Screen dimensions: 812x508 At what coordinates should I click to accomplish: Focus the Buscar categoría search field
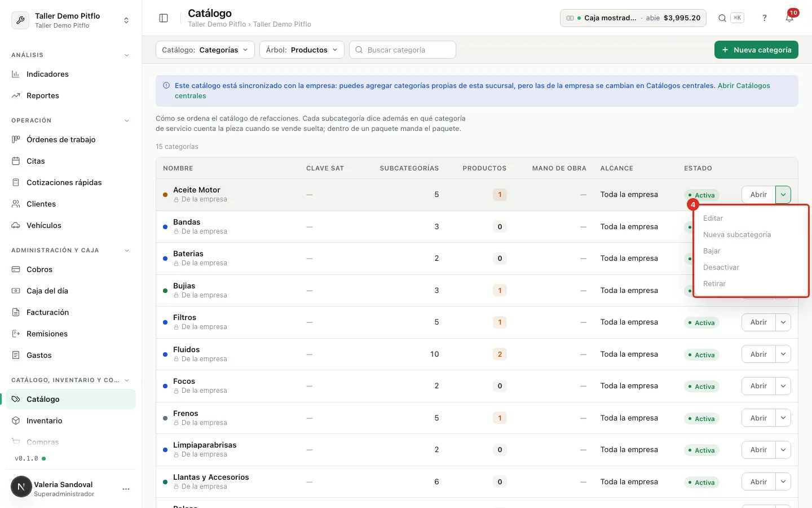(403, 50)
